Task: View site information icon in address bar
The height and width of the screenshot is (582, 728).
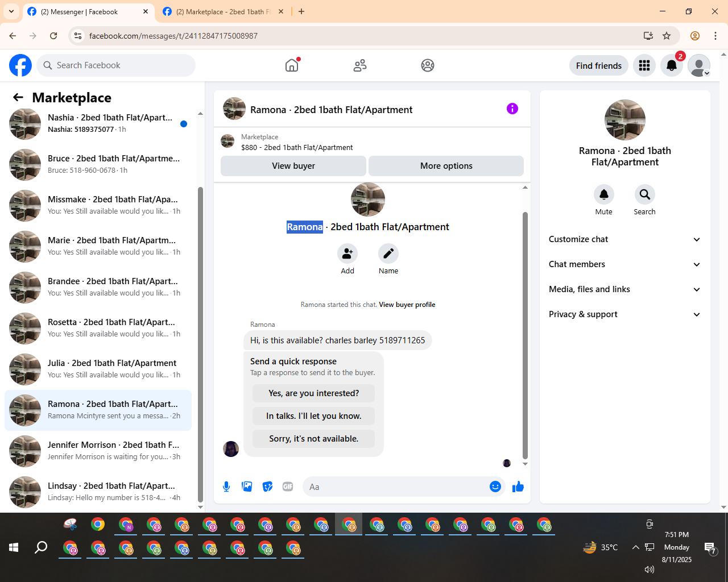Action: pyautogui.click(x=78, y=36)
